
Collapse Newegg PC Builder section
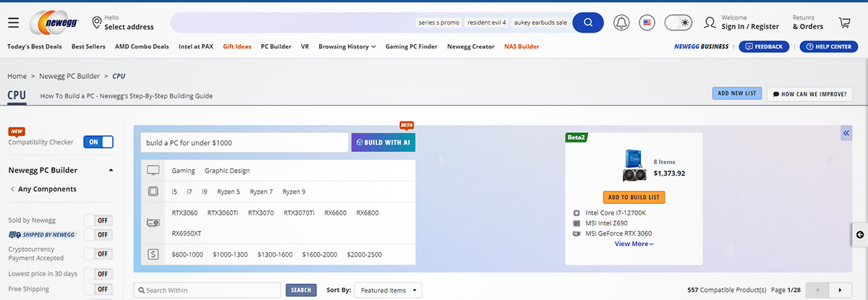[111, 171]
